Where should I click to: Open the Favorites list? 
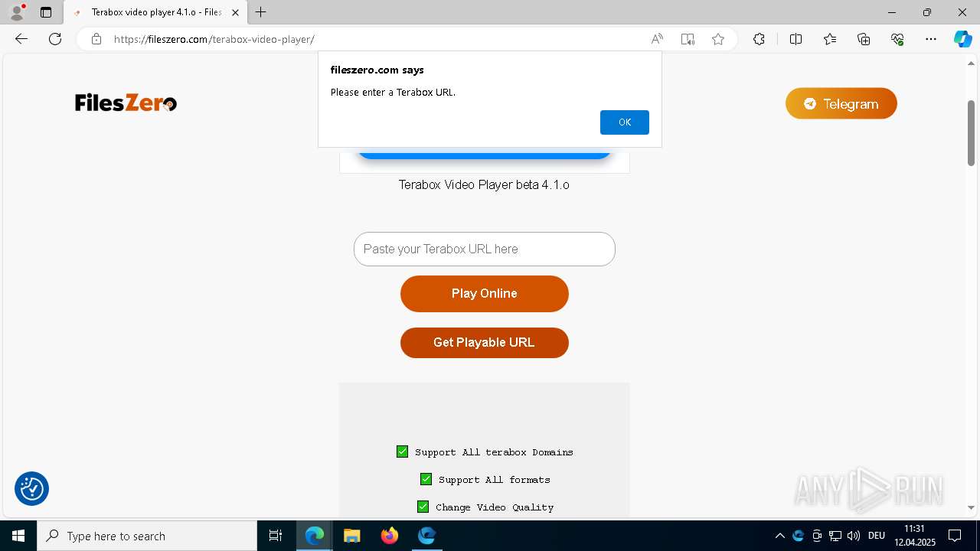[x=830, y=39]
